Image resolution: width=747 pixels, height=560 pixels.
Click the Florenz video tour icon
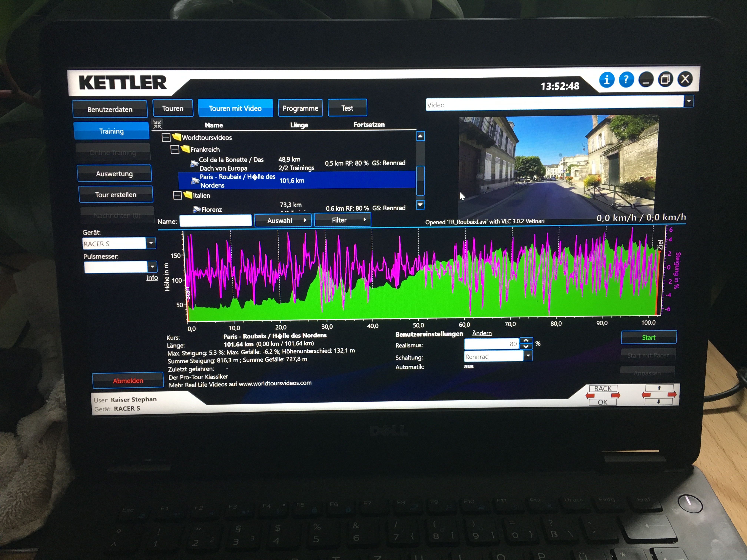(x=197, y=209)
